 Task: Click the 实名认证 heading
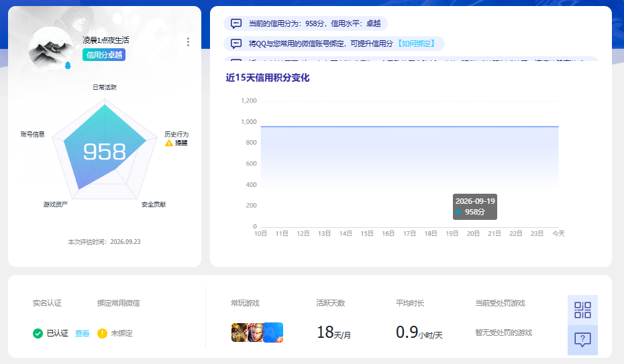click(x=47, y=303)
